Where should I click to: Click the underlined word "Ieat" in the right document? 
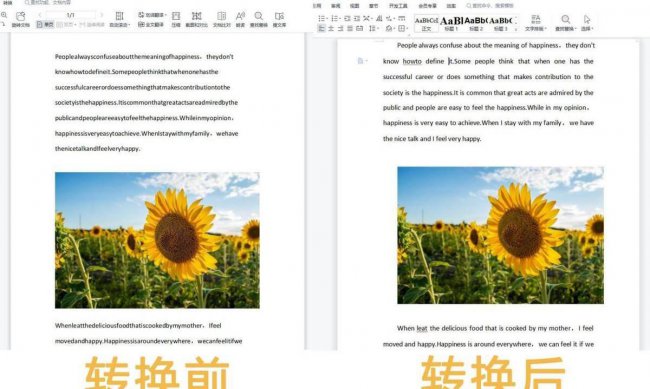(x=422, y=328)
